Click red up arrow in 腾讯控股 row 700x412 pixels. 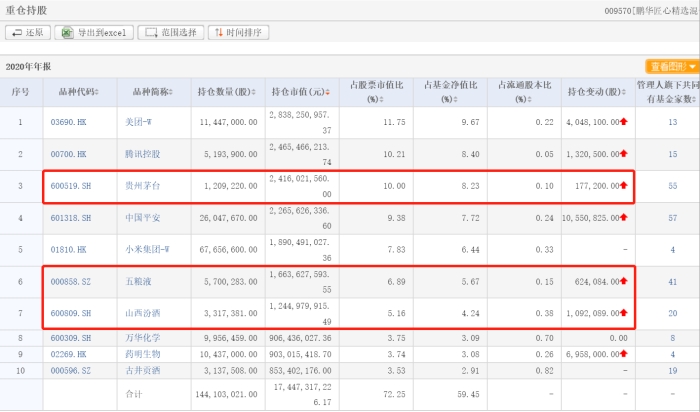[624, 154]
